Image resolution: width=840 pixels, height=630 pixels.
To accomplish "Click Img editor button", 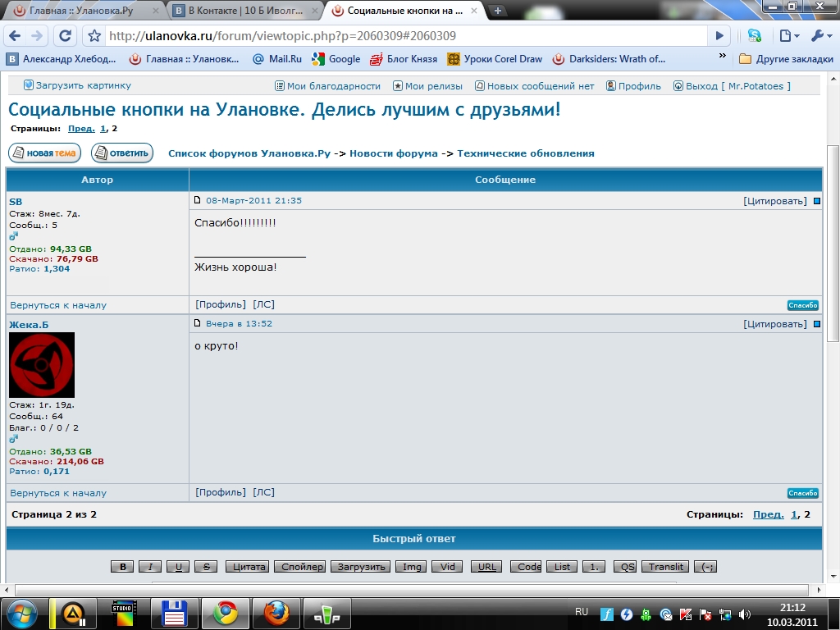I will [412, 567].
